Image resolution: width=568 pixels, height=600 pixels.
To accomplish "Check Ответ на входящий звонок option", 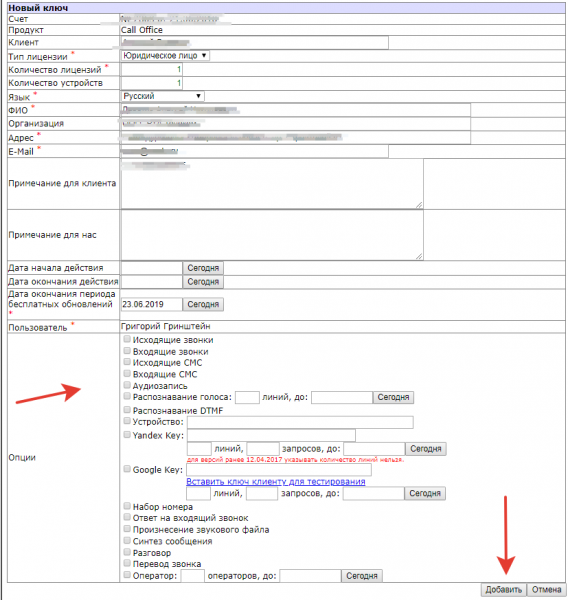I will (127, 517).
